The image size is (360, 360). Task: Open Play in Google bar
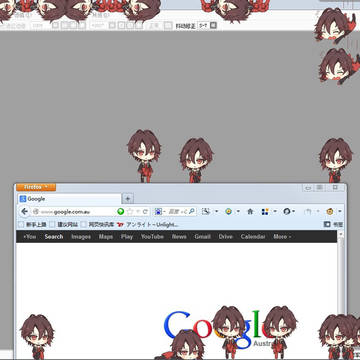pos(127,237)
